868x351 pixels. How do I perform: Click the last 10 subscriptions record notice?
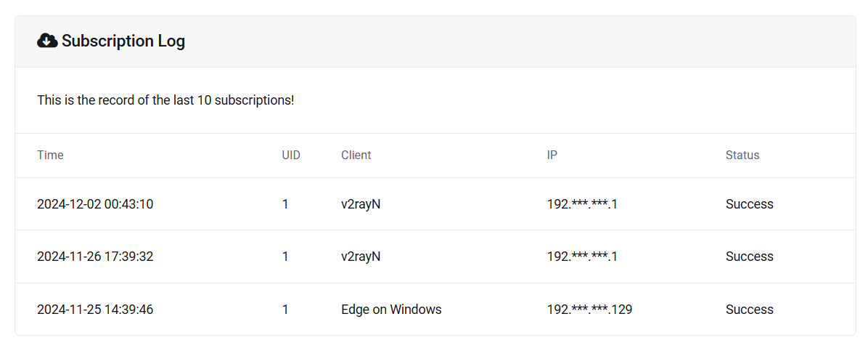pyautogui.click(x=165, y=100)
